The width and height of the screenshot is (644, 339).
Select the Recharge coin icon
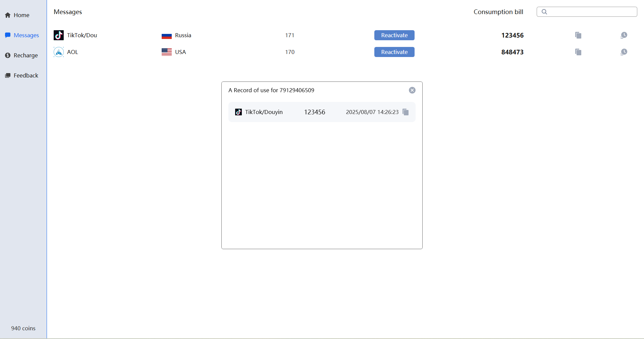[x=7, y=55]
